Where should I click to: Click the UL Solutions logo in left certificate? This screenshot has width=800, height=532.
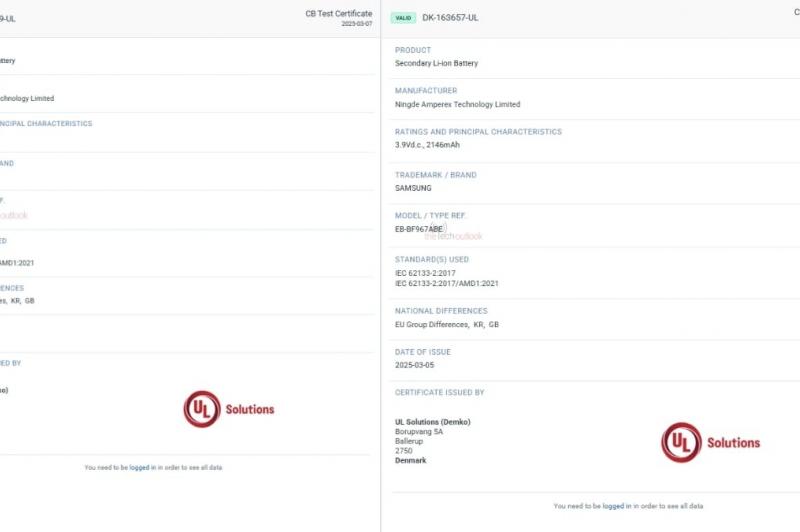(x=229, y=409)
